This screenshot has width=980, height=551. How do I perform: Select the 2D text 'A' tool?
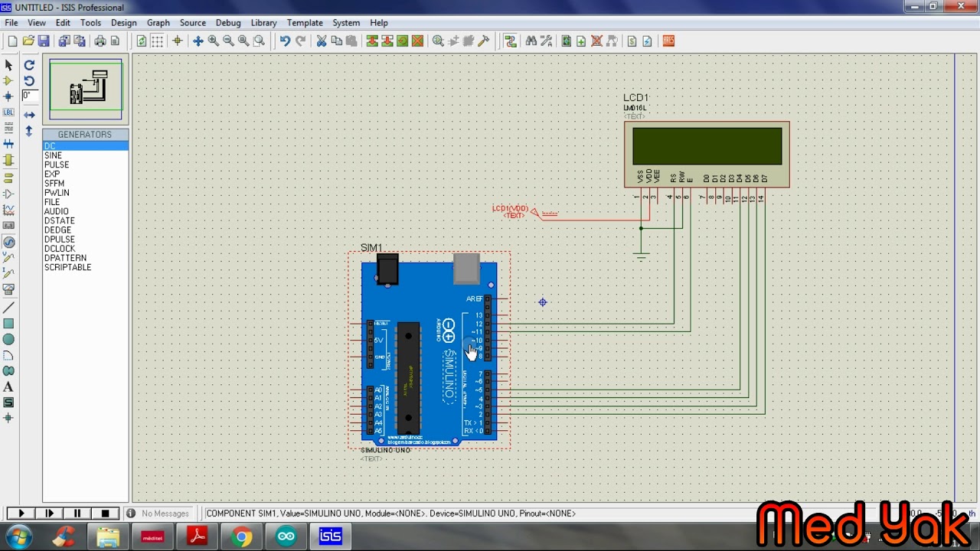(8, 387)
